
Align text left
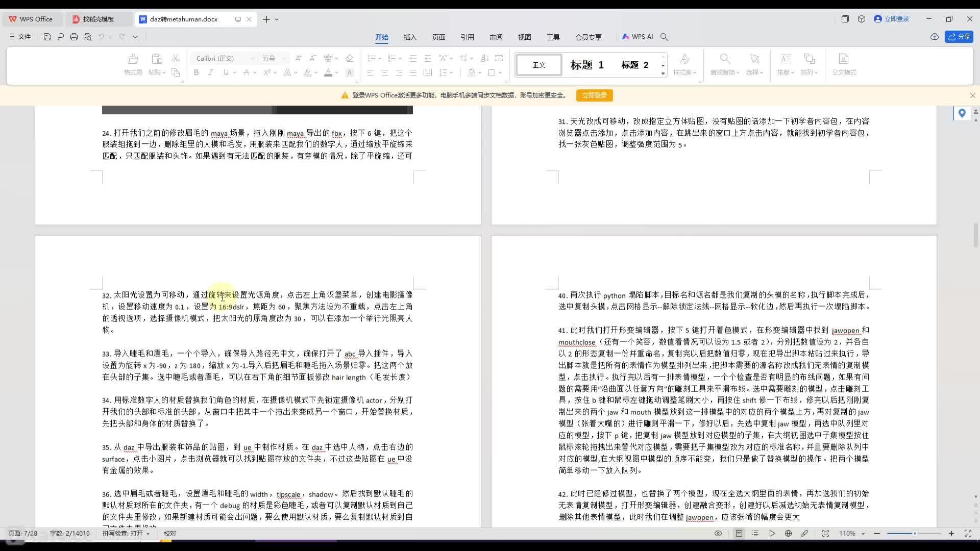[371, 72]
